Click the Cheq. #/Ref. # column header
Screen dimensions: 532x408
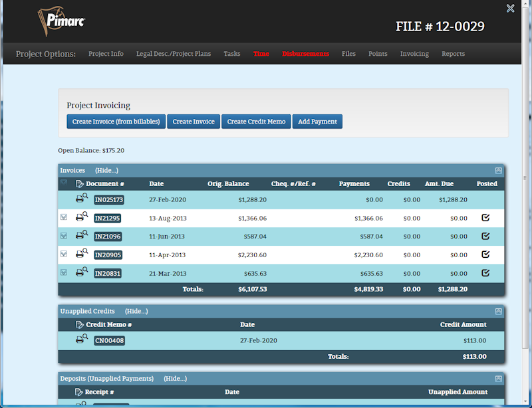point(293,184)
